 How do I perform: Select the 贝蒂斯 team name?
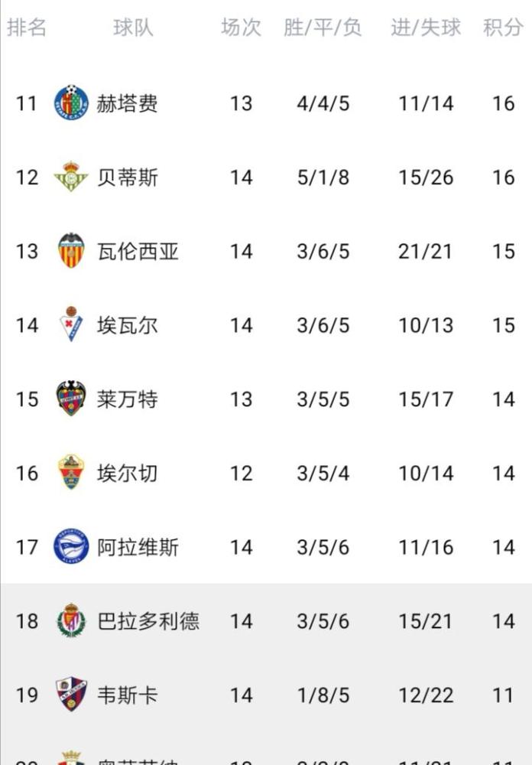pyautogui.click(x=127, y=177)
